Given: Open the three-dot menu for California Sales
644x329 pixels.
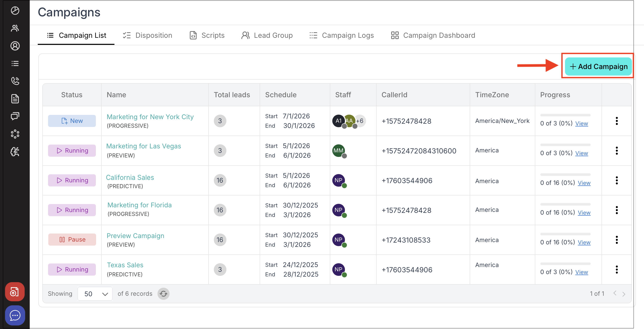Looking at the screenshot, I should 617,180.
